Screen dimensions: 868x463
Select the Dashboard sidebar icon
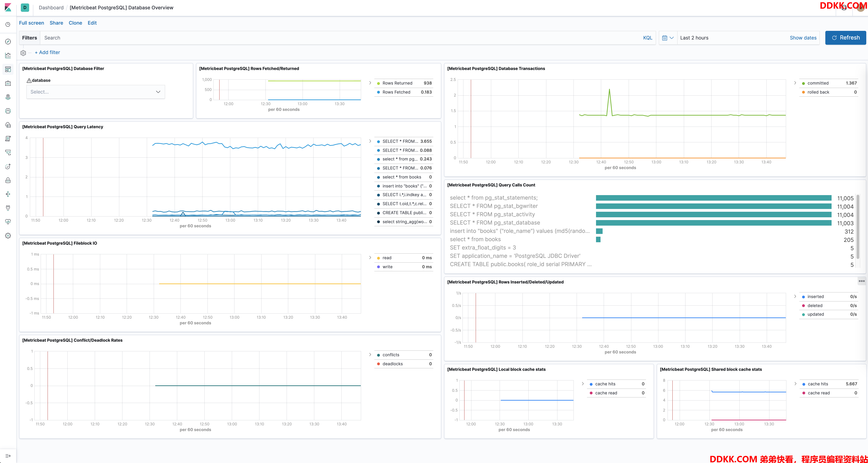coord(8,69)
